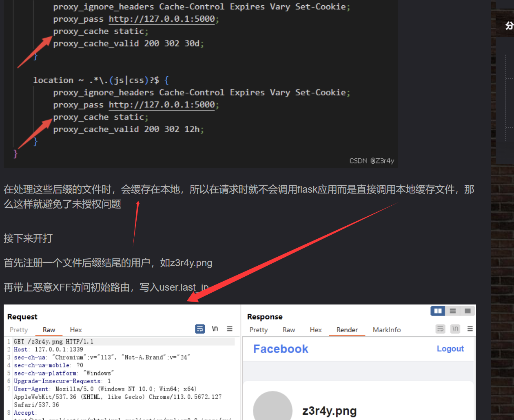The height and width of the screenshot is (420, 514).
Task: Click the Facebook logo text in rendered response
Action: [281, 349]
